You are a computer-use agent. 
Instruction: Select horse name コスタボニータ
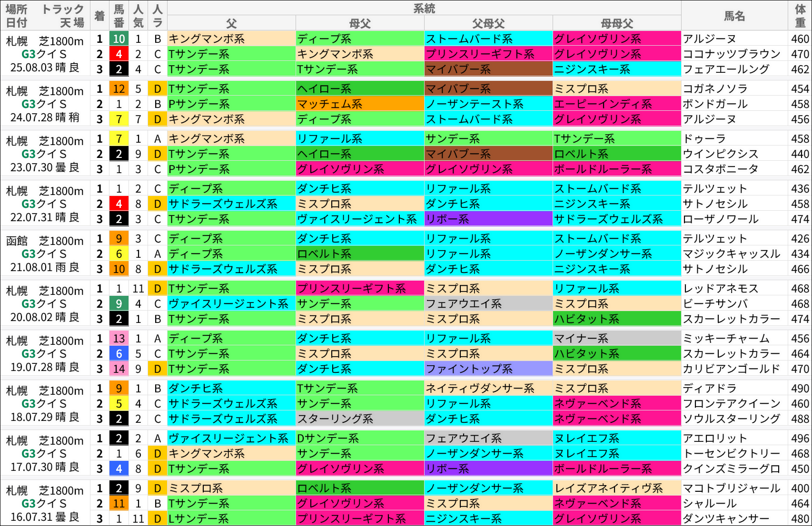[721, 169]
